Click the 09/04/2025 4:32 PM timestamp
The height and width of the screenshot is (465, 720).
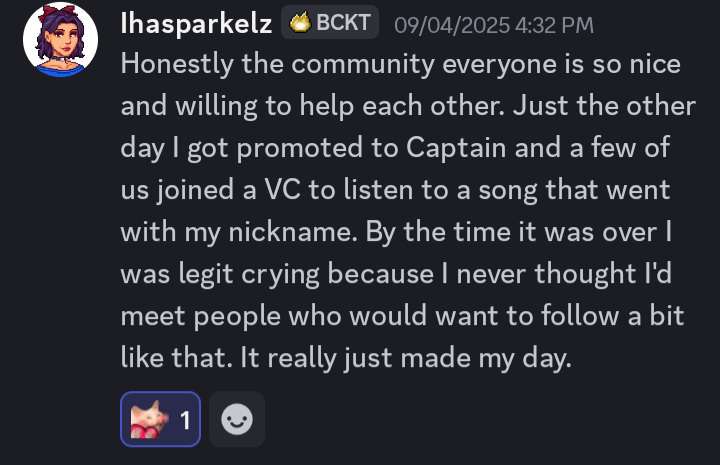[494, 24]
